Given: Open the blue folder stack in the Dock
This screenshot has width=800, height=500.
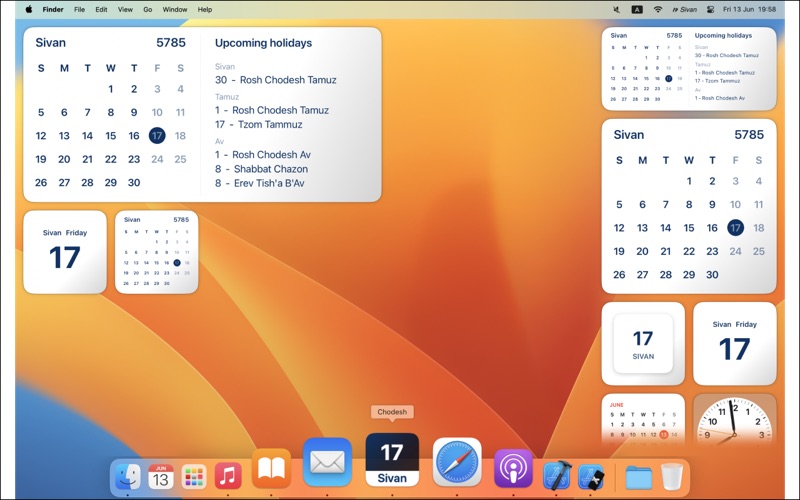Looking at the screenshot, I should coord(638,477).
